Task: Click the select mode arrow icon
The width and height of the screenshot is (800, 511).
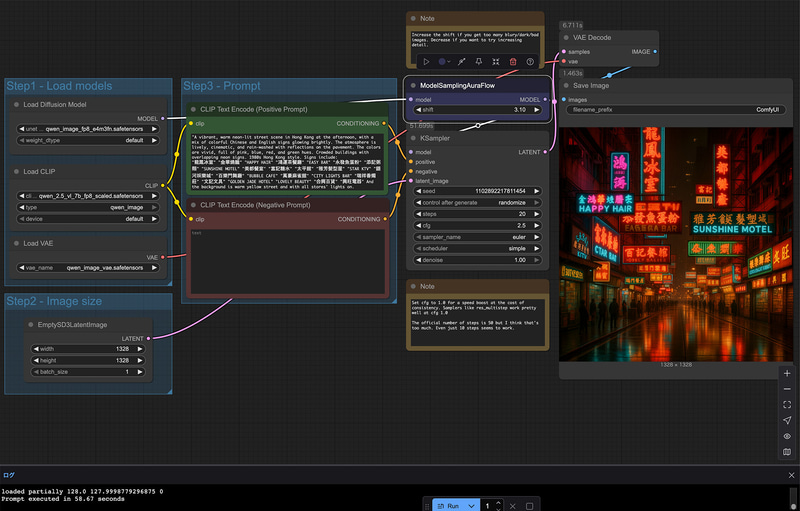Action: (787, 420)
